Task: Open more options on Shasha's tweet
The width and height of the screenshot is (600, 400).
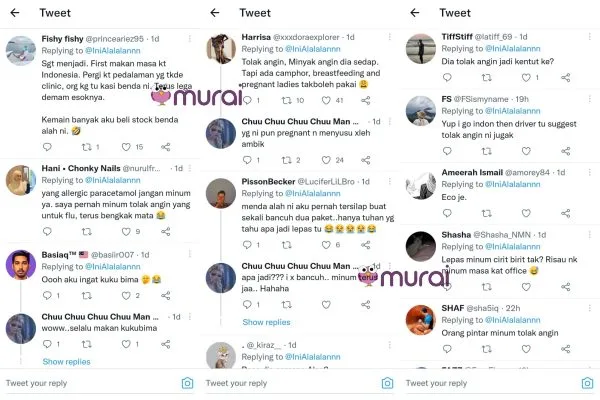Action: coord(590,234)
